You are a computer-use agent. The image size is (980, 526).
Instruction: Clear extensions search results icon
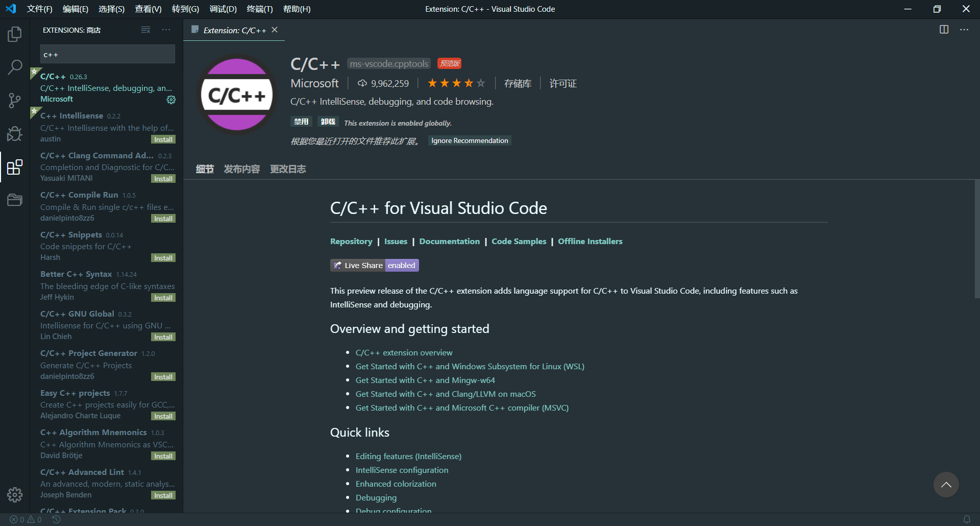click(x=145, y=30)
